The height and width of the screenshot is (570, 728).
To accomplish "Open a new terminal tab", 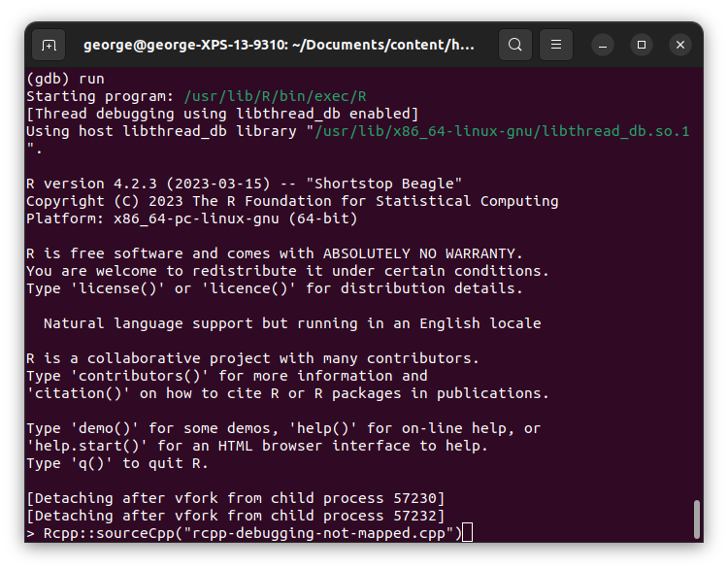I will tap(49, 45).
